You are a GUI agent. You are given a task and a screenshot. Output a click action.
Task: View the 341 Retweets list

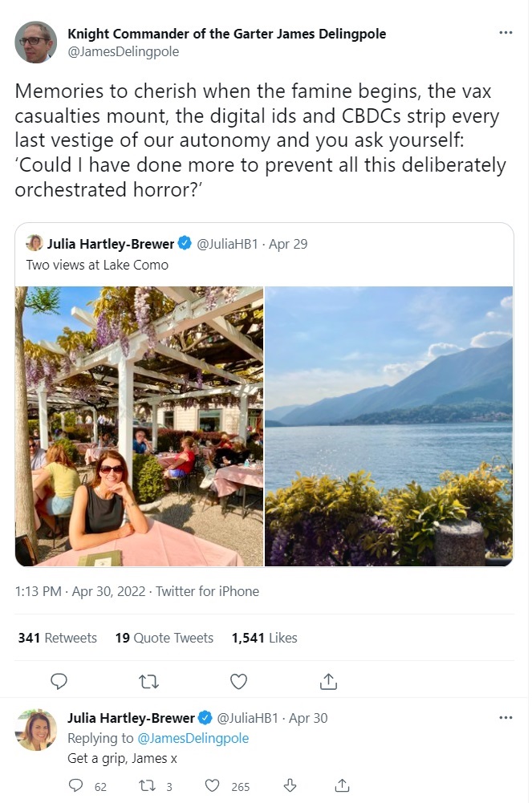coord(57,638)
